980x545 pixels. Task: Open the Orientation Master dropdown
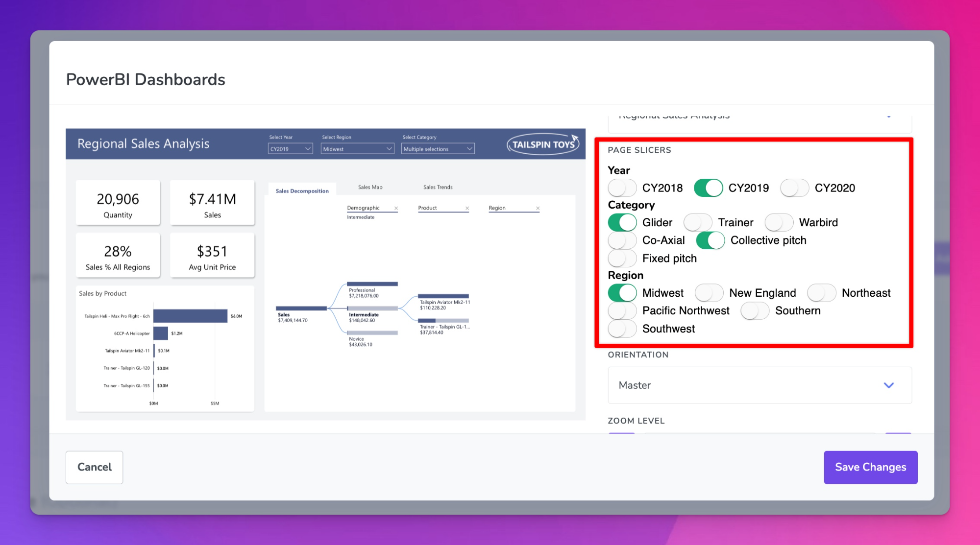coord(759,385)
